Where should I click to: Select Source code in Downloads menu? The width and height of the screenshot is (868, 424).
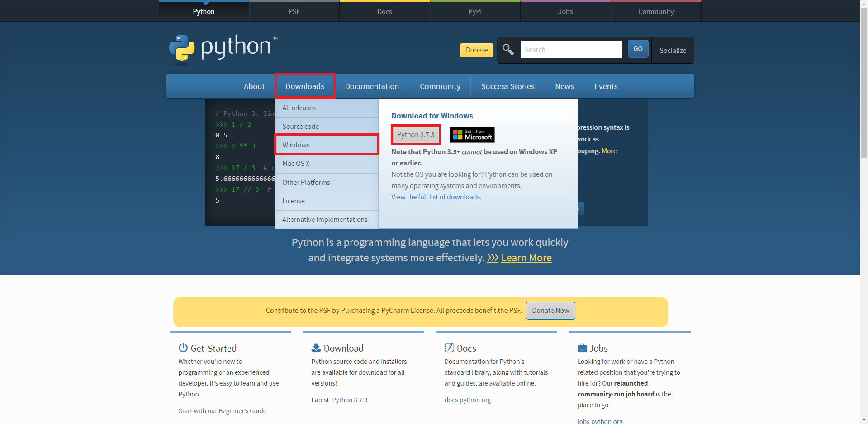[x=327, y=127]
